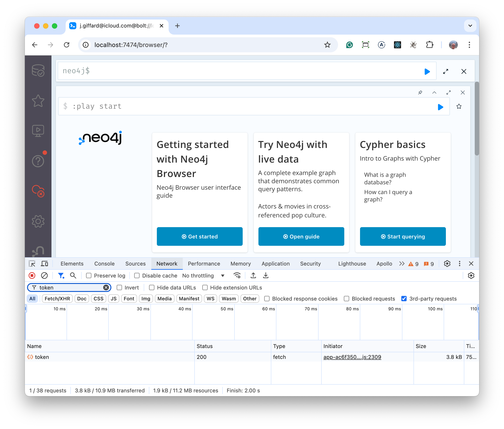Export HAR file with download arrow
The height and width of the screenshot is (429, 504).
pyautogui.click(x=266, y=276)
